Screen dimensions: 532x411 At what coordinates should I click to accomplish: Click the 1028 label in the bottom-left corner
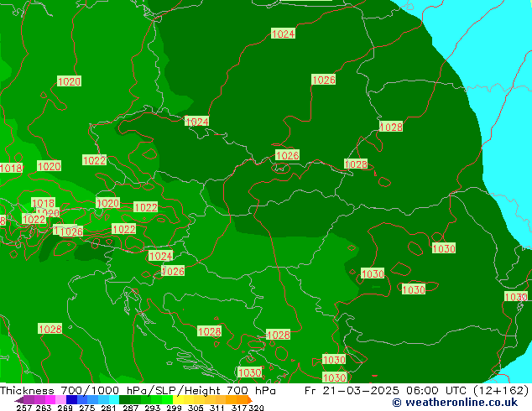(x=50, y=329)
